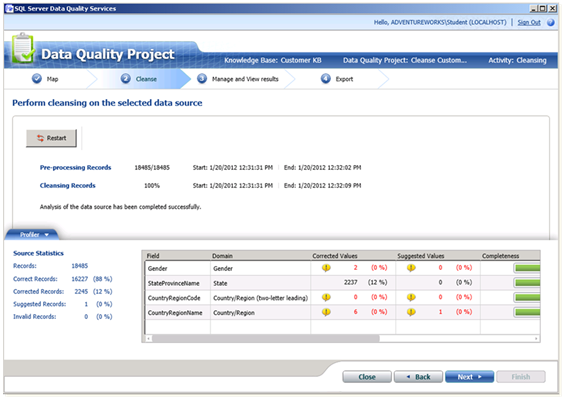
Task: Click the profiler table horizontal scrollbar thumb
Action: (266, 338)
